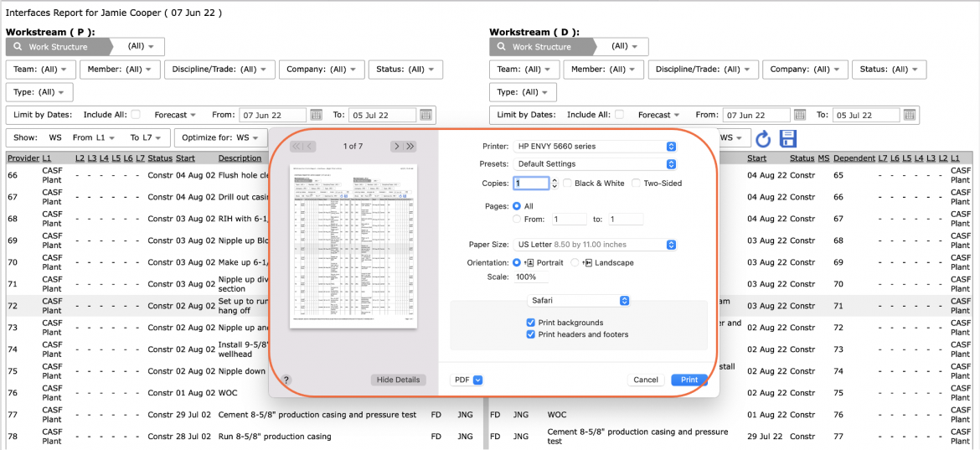The image size is (980, 450).
Task: Open the Optimize for WS dropdown
Action: click(220, 137)
